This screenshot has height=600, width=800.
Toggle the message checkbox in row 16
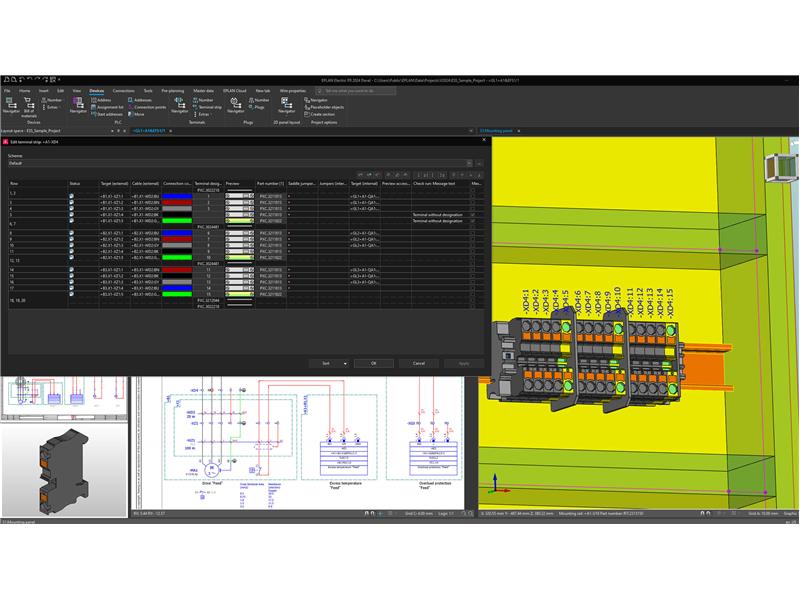tap(473, 282)
